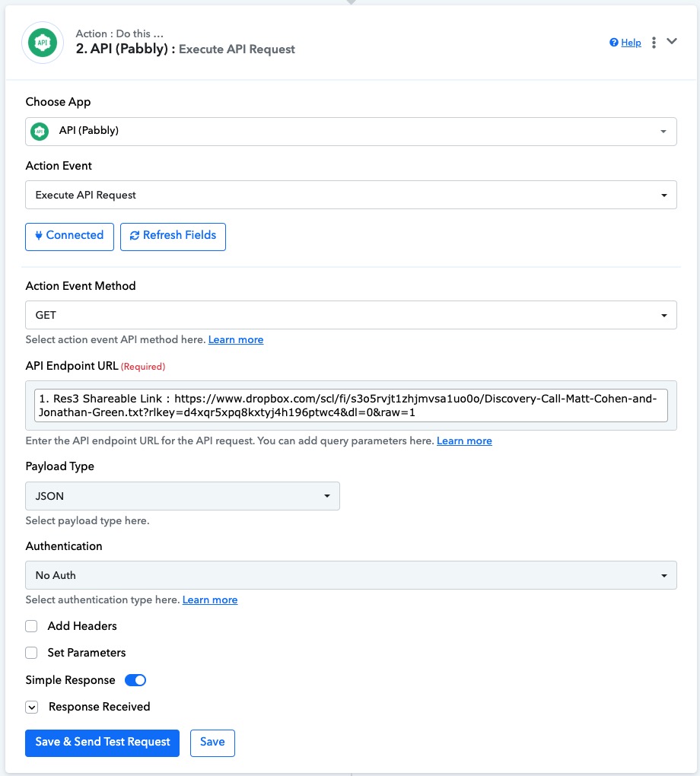700x776 pixels.
Task: Click the plug icon on Connected button
Action: 39,236
